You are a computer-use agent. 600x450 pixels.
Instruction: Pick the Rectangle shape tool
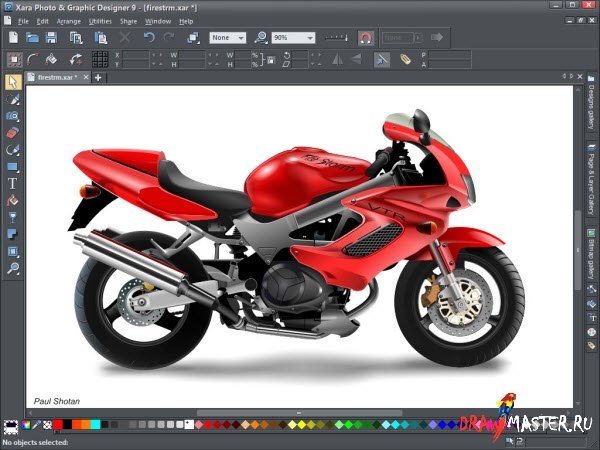[x=13, y=167]
